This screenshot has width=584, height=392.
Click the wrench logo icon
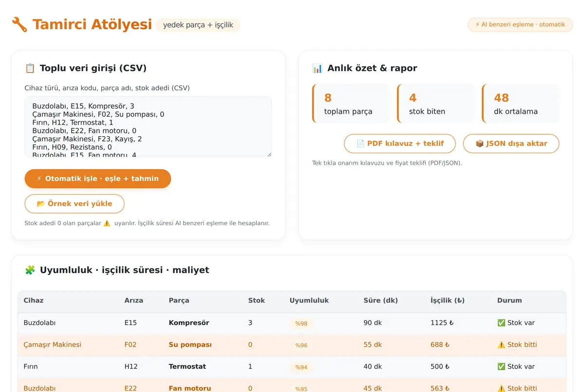point(19,24)
